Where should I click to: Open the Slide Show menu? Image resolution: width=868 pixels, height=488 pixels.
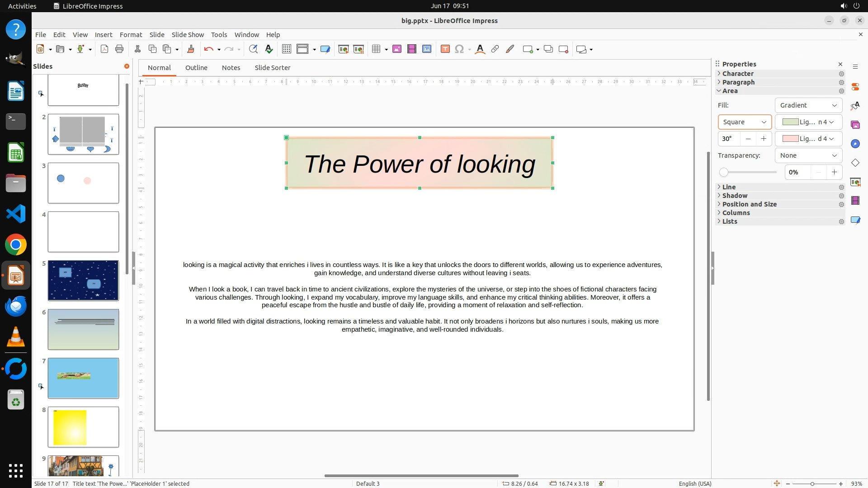pyautogui.click(x=188, y=35)
